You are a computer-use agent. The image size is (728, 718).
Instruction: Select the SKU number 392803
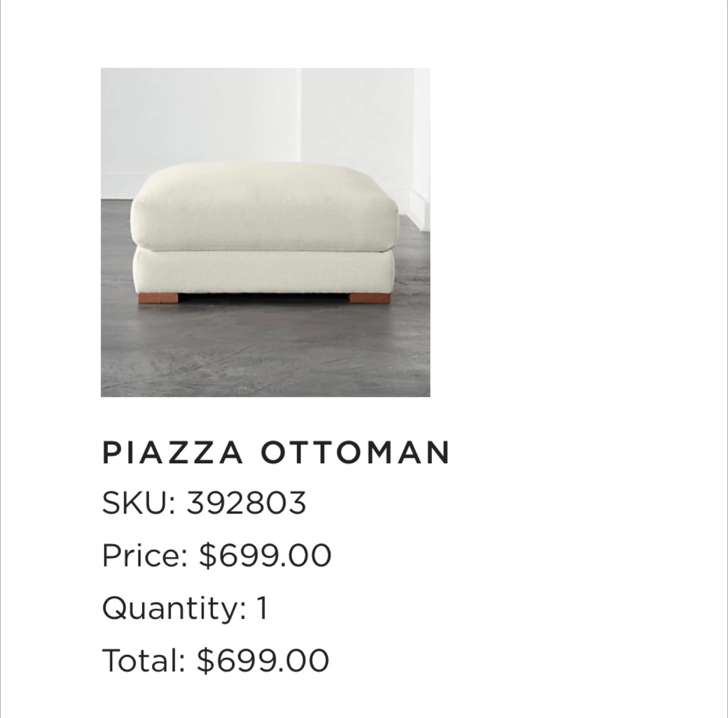pos(246,503)
